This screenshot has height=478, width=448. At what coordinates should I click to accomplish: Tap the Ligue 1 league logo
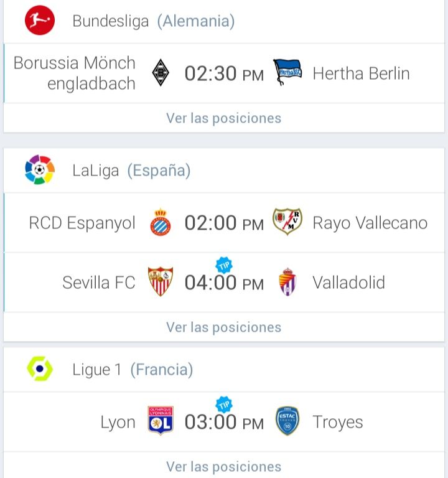pos(40,368)
